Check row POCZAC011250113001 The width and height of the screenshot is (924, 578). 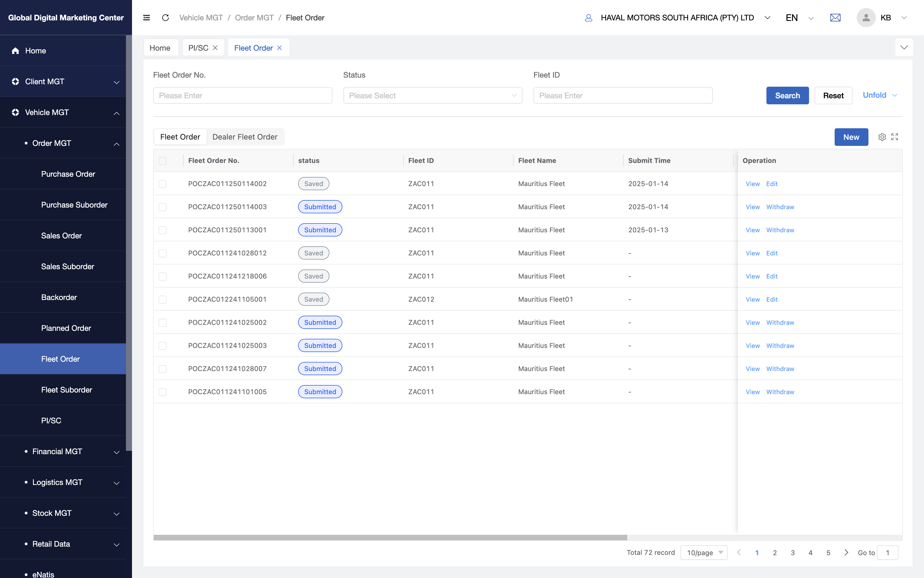tap(162, 230)
